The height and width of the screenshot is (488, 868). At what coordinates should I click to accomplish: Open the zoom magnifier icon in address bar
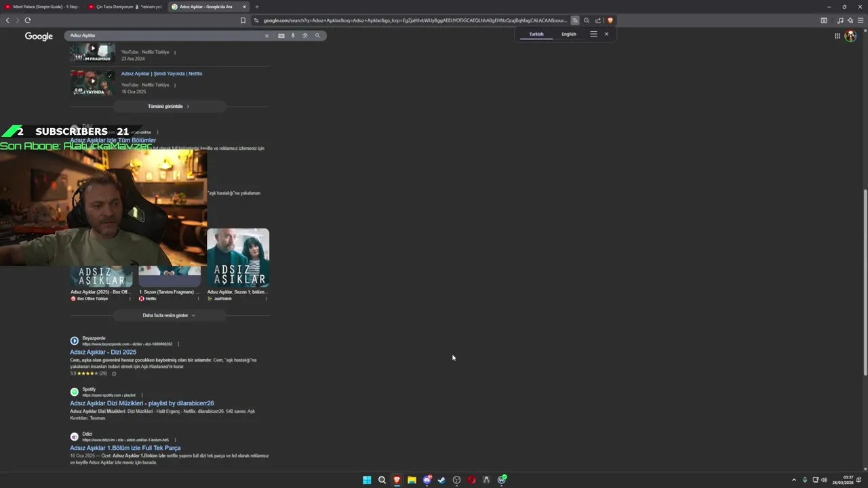pos(587,20)
